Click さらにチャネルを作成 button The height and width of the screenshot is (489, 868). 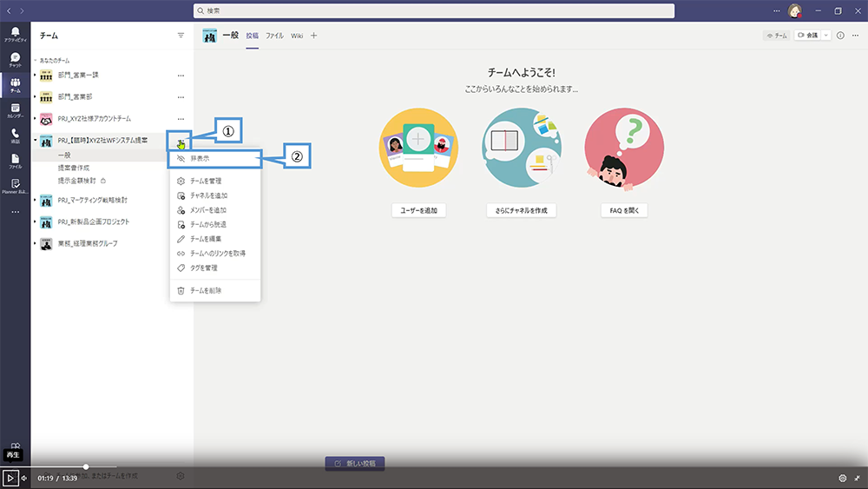(522, 210)
